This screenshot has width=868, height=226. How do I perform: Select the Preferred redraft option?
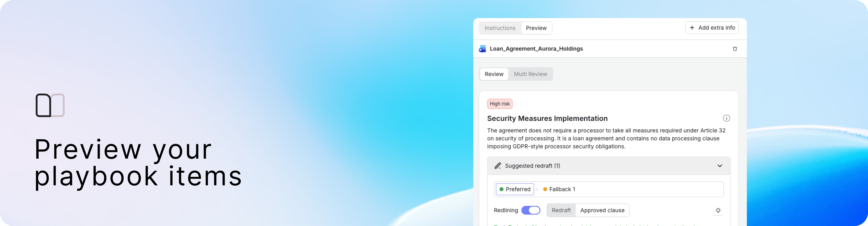515,189
